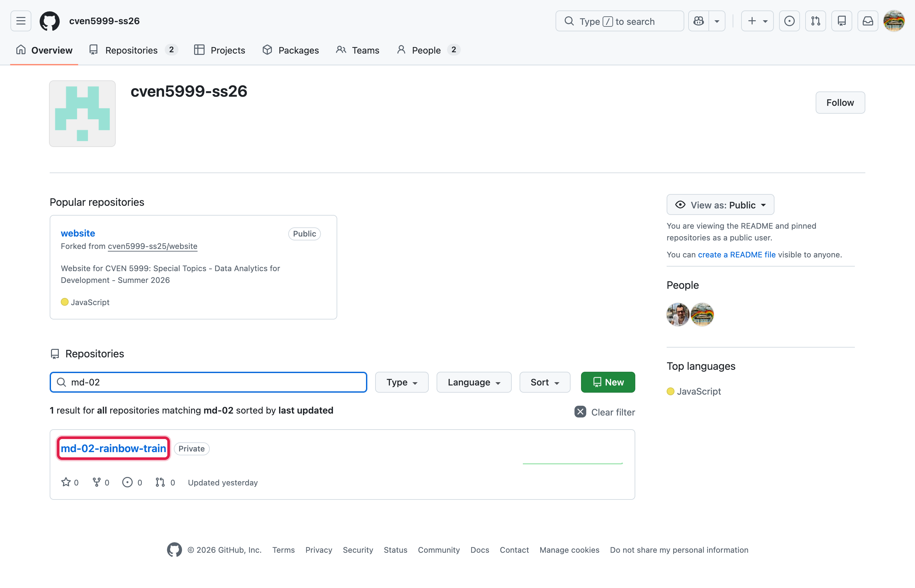Open user profile avatar menu
The height and width of the screenshot is (588, 915).
tap(894, 21)
